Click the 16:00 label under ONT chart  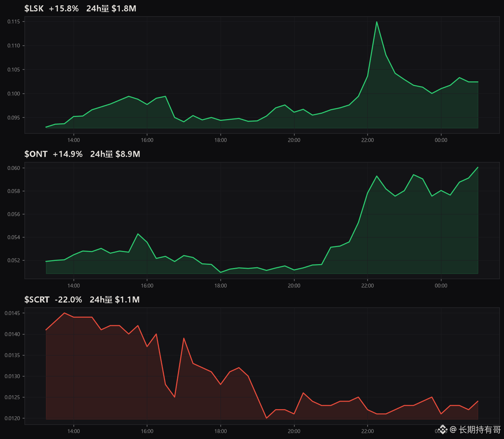pyautogui.click(x=147, y=285)
